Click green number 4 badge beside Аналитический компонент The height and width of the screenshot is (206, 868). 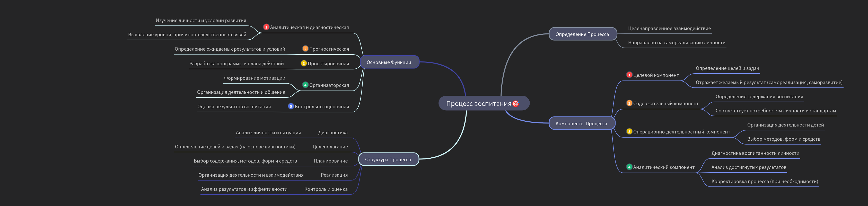pyautogui.click(x=629, y=167)
